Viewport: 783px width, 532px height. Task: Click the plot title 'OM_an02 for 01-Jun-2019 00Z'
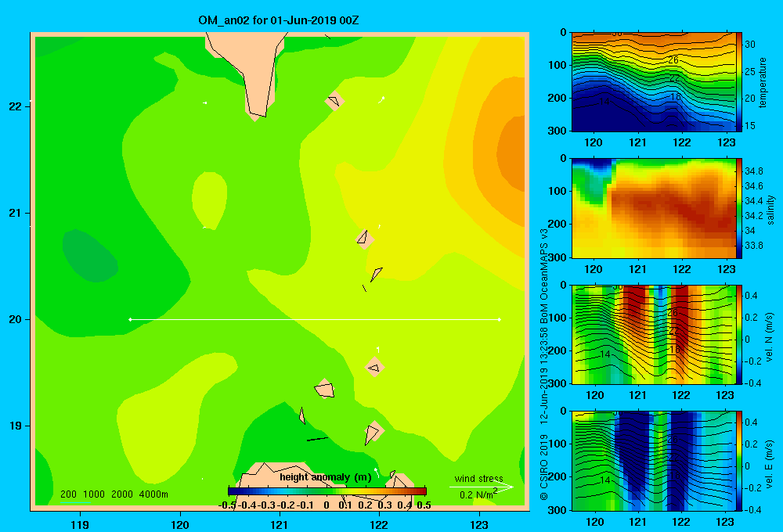pyautogui.click(x=278, y=20)
